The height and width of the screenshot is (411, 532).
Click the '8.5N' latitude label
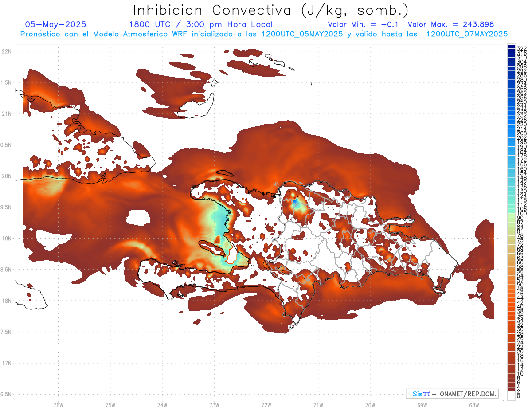coord(6,270)
